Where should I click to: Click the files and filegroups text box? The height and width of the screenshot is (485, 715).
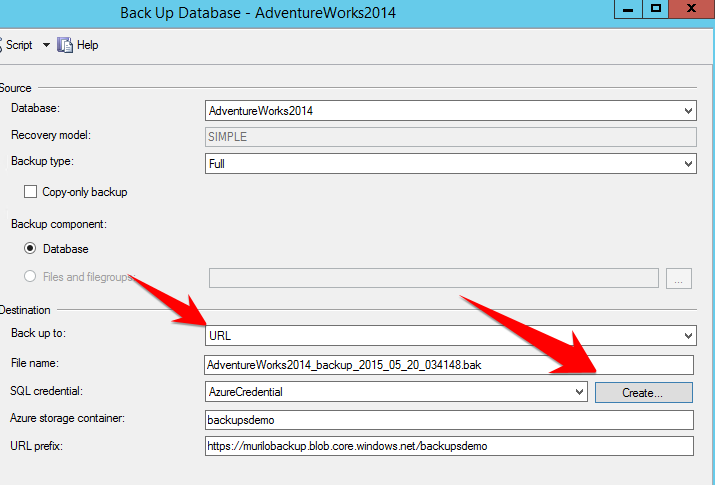click(x=434, y=278)
